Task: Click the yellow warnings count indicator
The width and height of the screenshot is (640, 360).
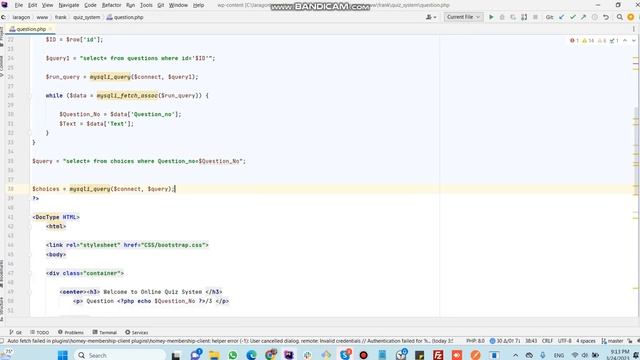Action: click(588, 40)
